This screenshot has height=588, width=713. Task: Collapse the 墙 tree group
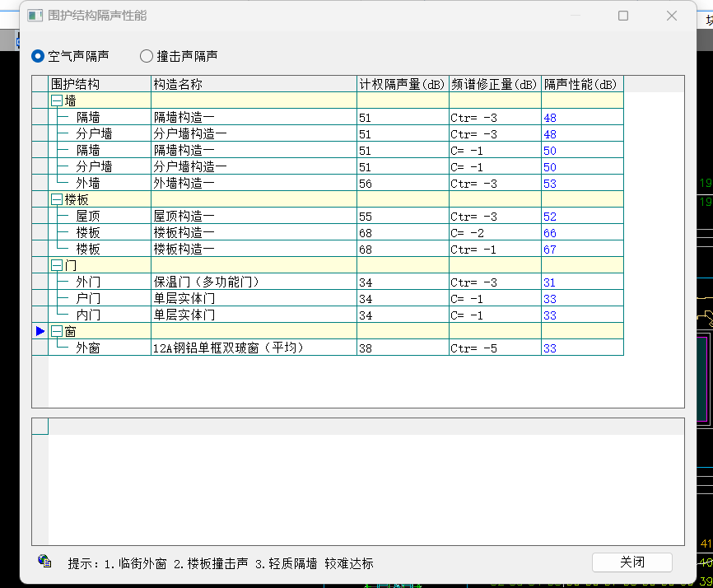click(57, 100)
